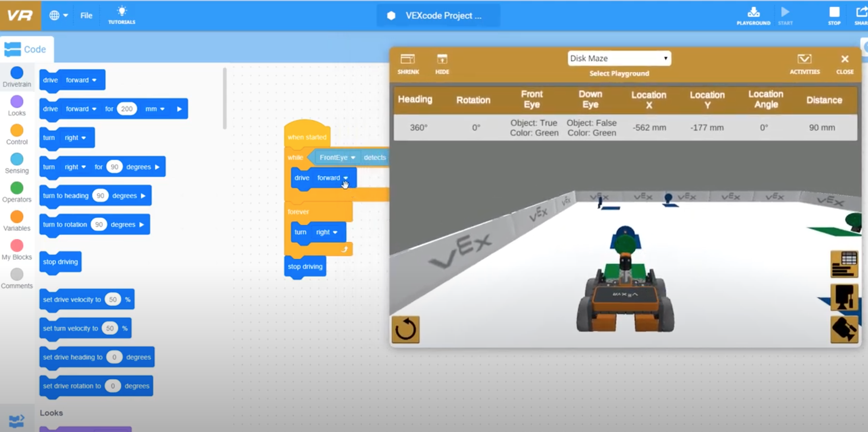The height and width of the screenshot is (432, 868).
Task: Click the VEXcode Project name
Action: click(443, 15)
